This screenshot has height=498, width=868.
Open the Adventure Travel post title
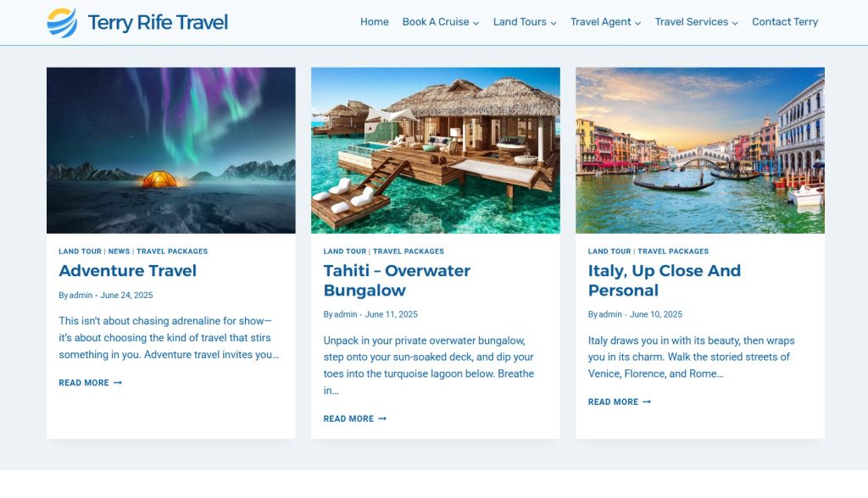[x=128, y=270]
